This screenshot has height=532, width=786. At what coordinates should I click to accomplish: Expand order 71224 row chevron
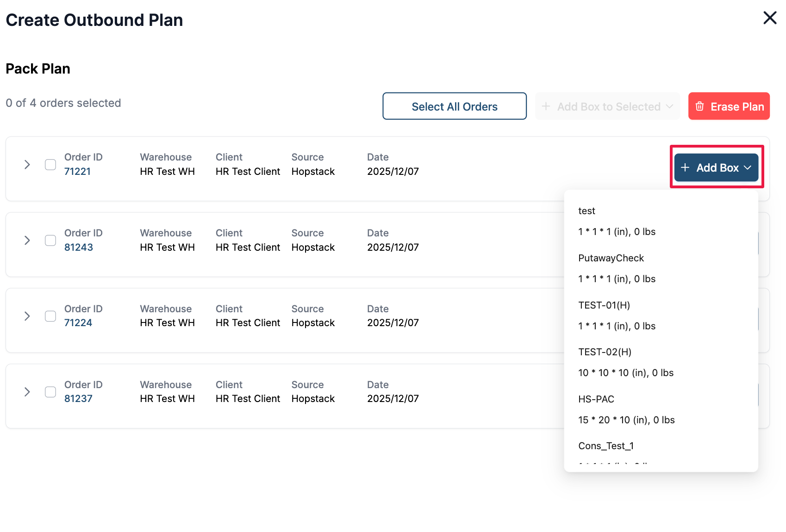coord(27,316)
